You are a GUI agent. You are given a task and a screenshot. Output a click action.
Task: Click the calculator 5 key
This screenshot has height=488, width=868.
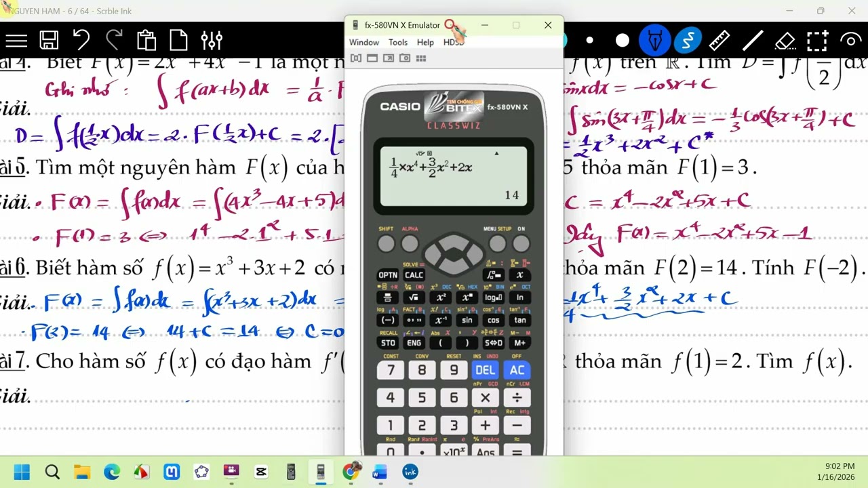(x=422, y=398)
